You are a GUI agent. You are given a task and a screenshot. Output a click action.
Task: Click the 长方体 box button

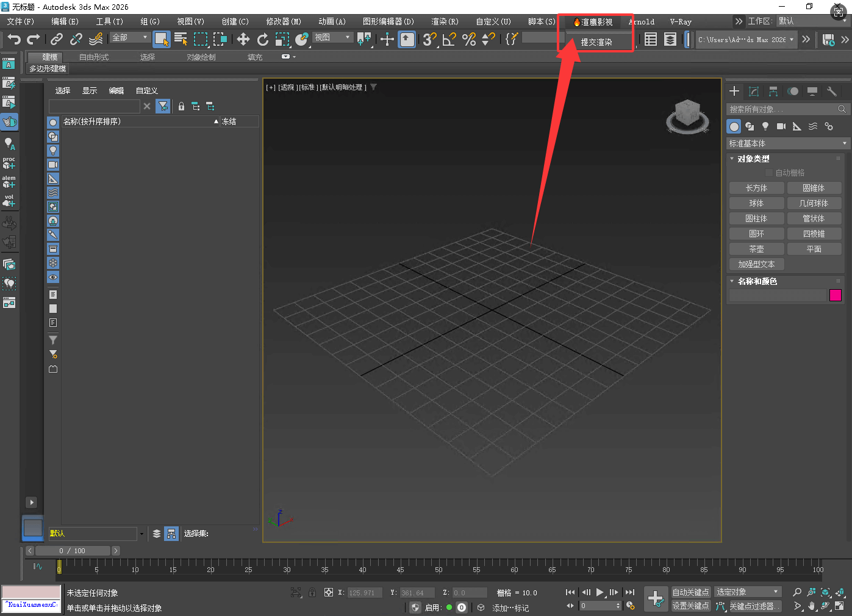pyautogui.click(x=756, y=188)
